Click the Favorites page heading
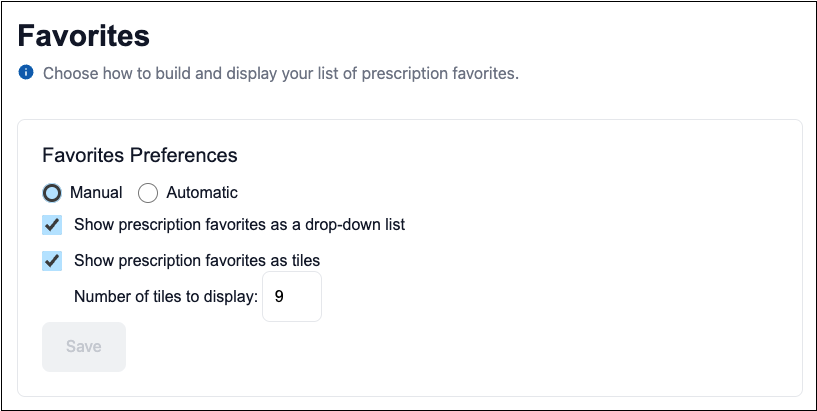Image resolution: width=817 pixels, height=411 pixels. [84, 37]
